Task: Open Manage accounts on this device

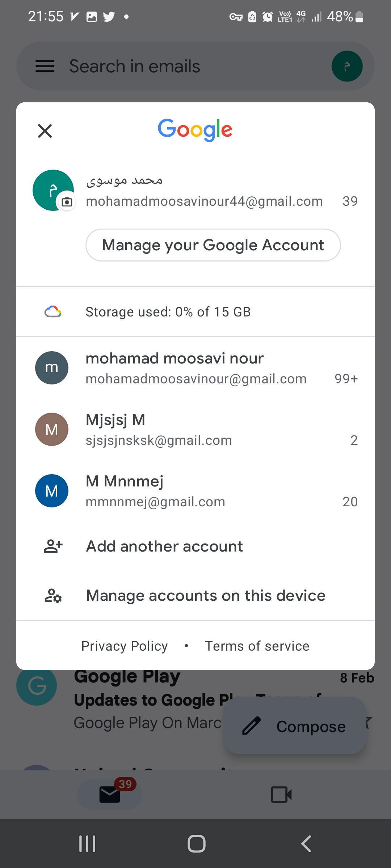Action: pos(206,596)
